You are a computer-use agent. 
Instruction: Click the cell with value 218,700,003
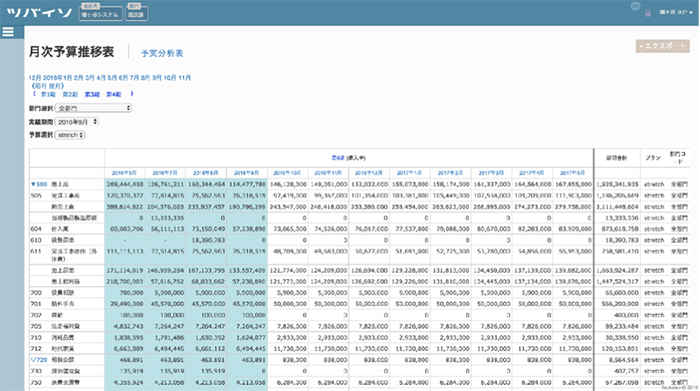pos(125,282)
